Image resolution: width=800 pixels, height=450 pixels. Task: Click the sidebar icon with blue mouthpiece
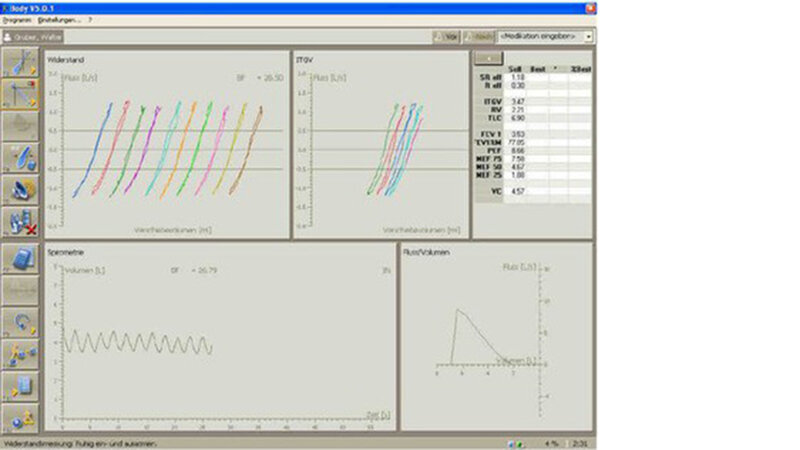pos(21,158)
